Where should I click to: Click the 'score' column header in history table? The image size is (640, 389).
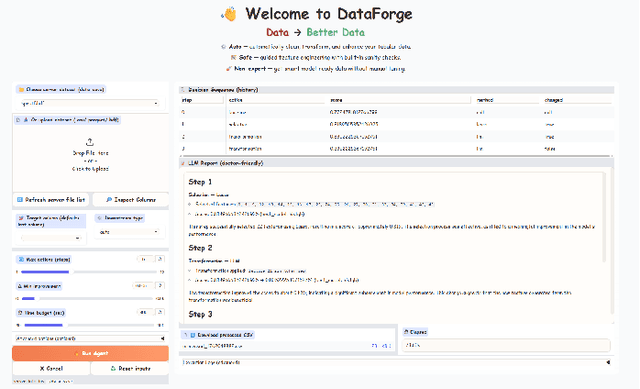pos(400,100)
